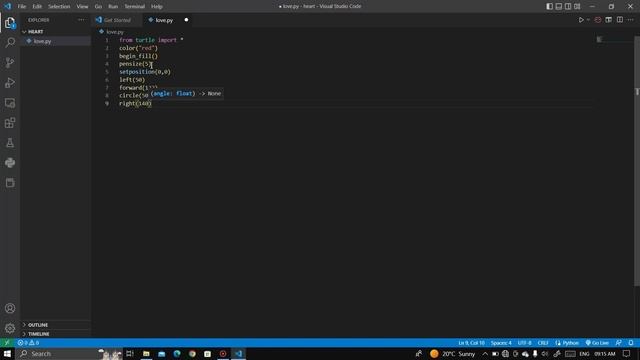Open the Selection menu

click(x=59, y=7)
